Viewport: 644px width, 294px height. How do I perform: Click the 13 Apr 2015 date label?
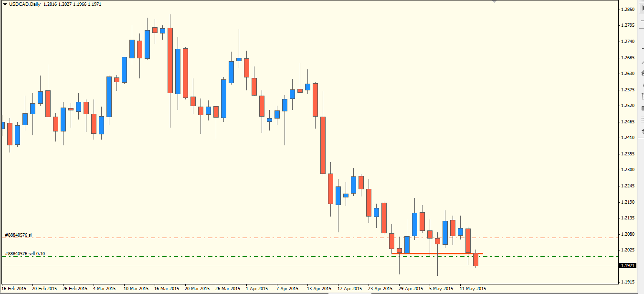coord(319,289)
